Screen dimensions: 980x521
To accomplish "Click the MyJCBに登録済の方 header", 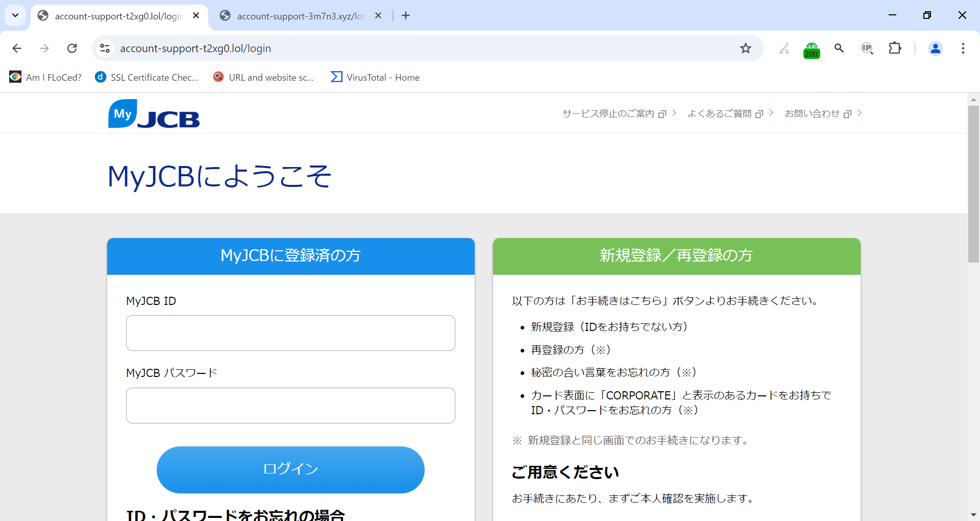I will [290, 256].
